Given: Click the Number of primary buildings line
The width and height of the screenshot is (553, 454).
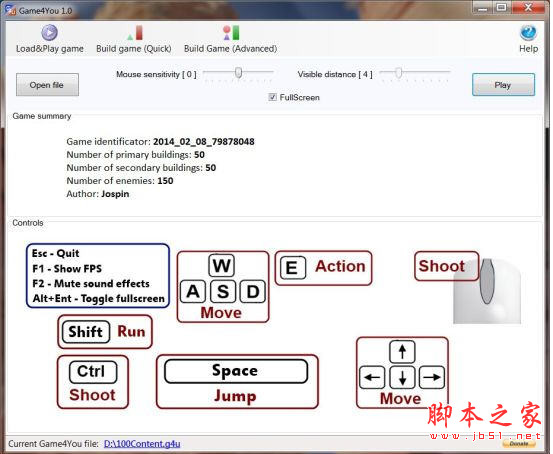Looking at the screenshot, I should (x=135, y=155).
